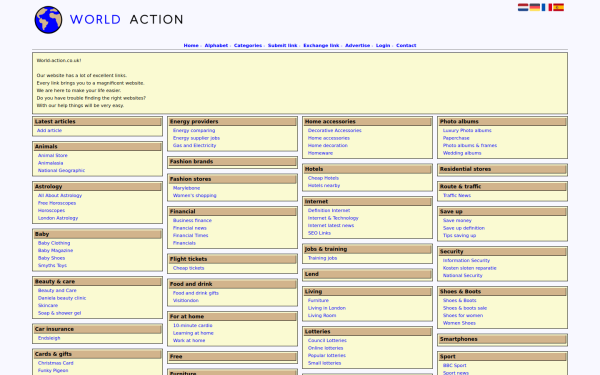This screenshot has height=375, width=600.
Task: Open the Cheap Hotels link
Action: pos(323,178)
